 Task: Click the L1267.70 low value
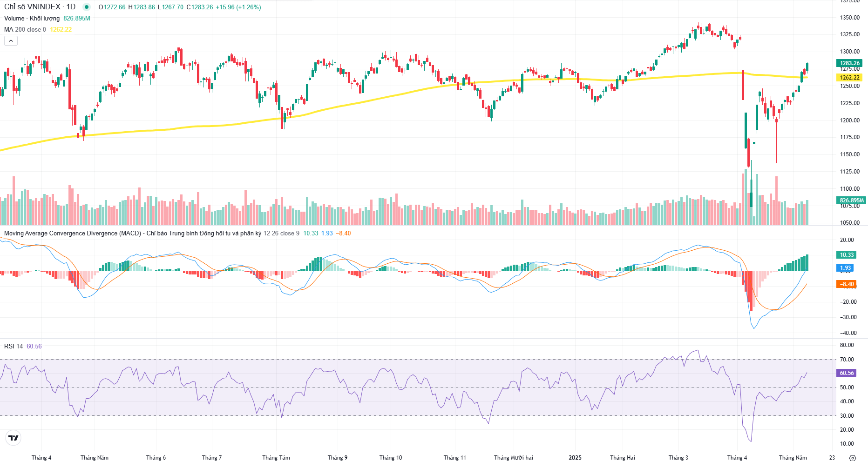(170, 7)
